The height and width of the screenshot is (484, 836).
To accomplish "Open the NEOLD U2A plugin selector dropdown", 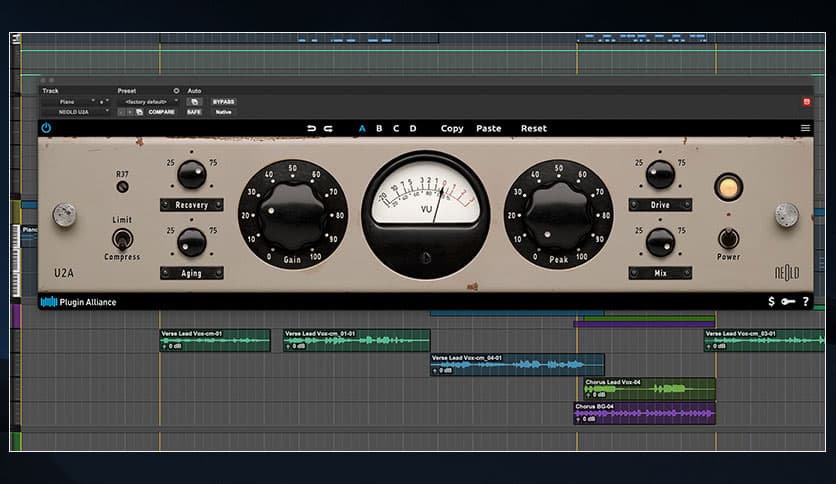I will coord(76,112).
